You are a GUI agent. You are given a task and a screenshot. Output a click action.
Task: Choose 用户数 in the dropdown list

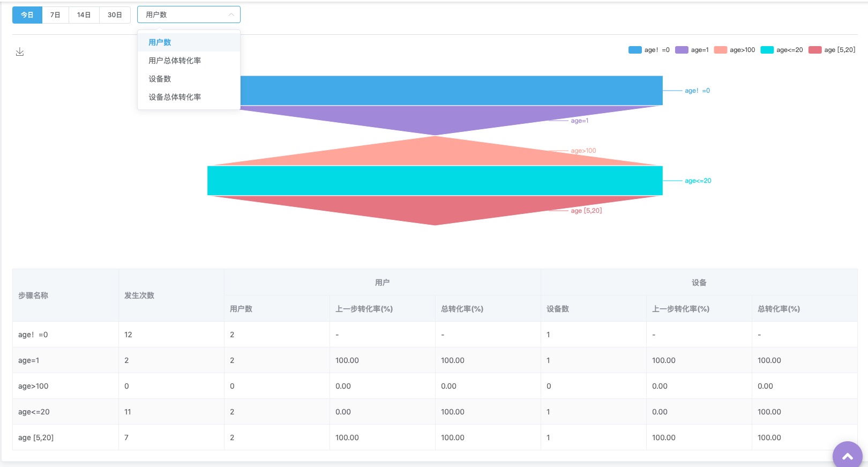[189, 42]
